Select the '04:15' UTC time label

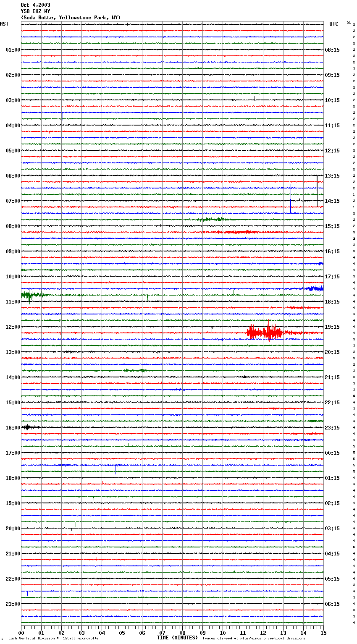[332, 554]
